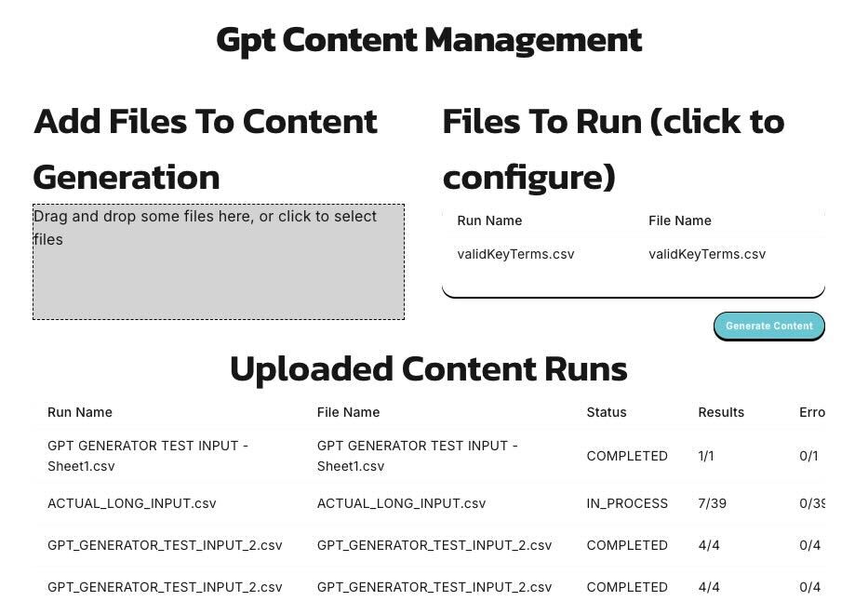Click File Name header in Uploaded Content Runs

coord(348,412)
